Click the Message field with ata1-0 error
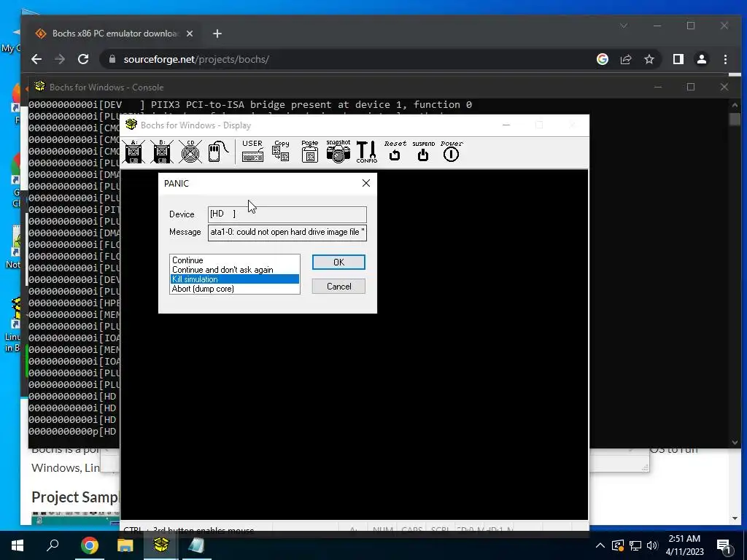 287,233
